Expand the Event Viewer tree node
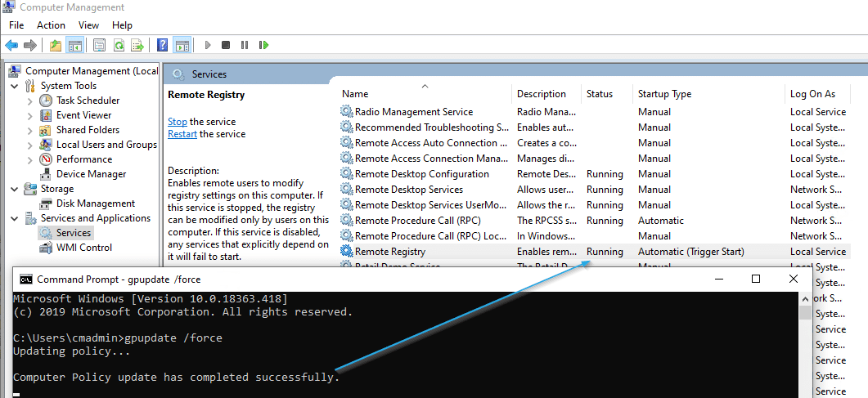The width and height of the screenshot is (868, 398). [x=30, y=115]
